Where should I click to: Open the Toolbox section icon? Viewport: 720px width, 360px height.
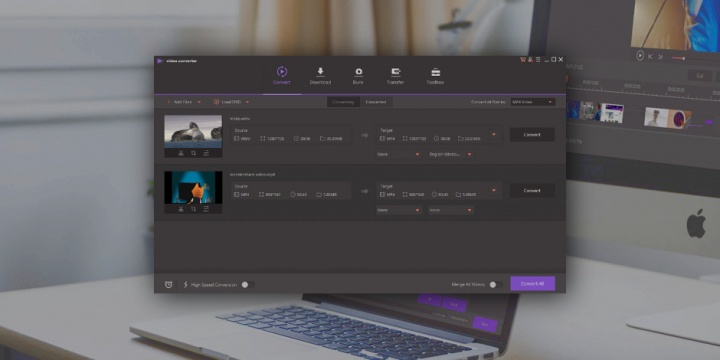[x=435, y=72]
